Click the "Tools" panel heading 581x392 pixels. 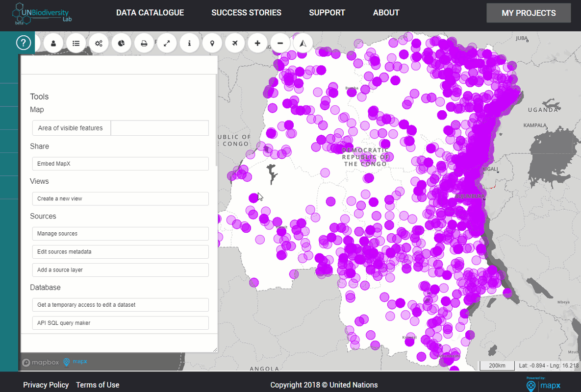tap(39, 97)
